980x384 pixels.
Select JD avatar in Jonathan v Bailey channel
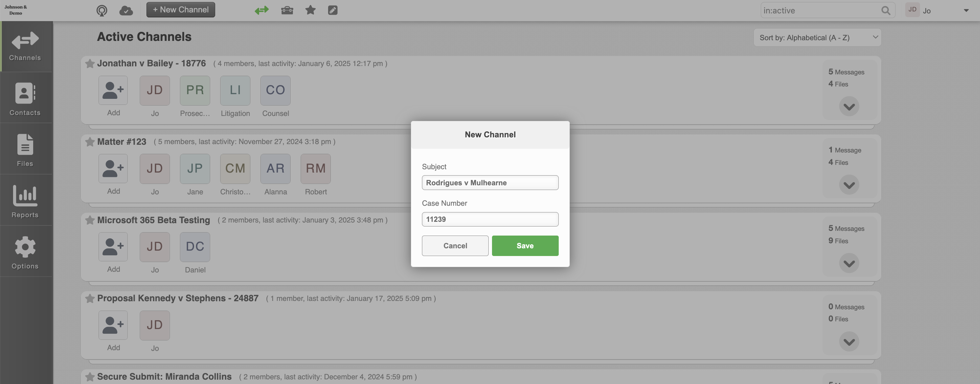[x=155, y=90]
